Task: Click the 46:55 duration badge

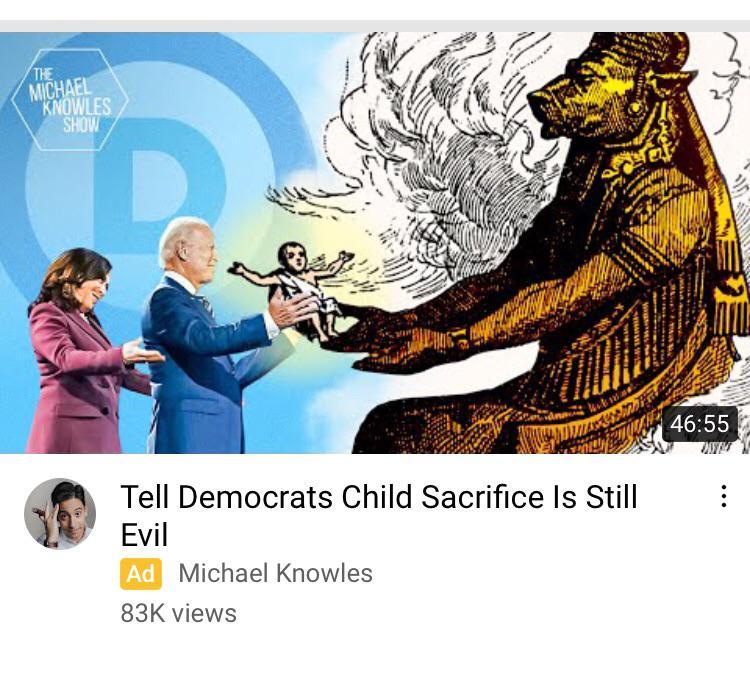Action: click(x=699, y=424)
